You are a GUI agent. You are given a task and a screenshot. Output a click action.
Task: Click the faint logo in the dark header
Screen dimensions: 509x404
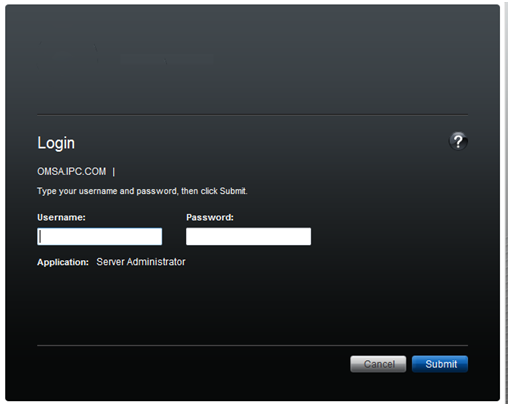125,54
